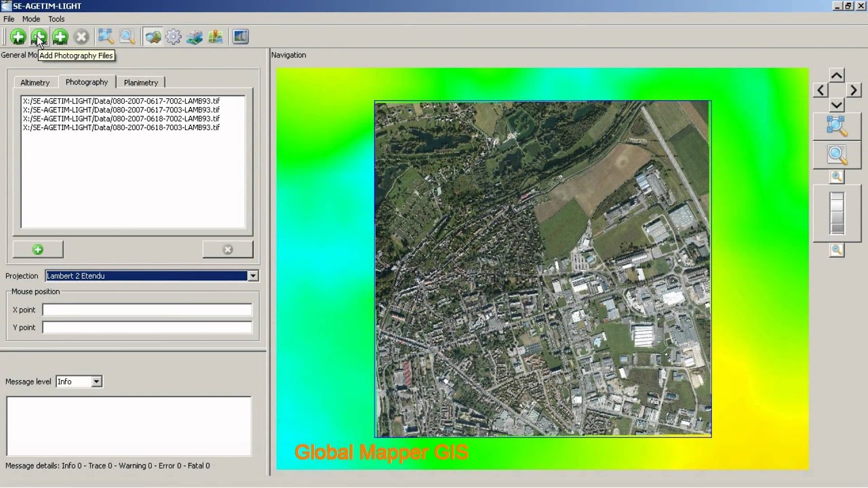Open the Tools menu
This screenshot has height=488, width=868.
click(56, 19)
